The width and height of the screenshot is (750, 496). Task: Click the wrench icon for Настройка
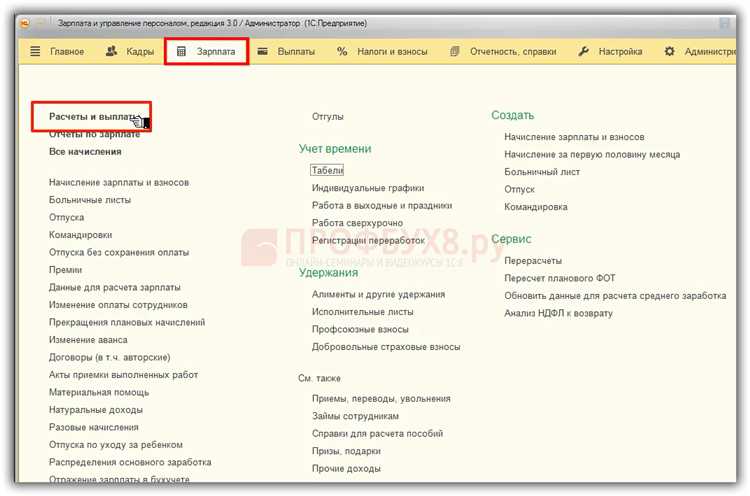point(584,52)
